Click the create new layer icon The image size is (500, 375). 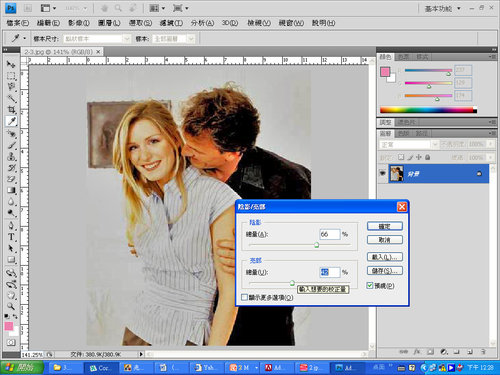[470, 352]
